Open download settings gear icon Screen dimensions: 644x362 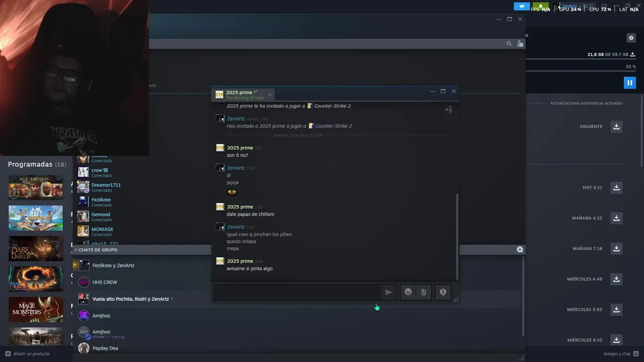(631, 38)
